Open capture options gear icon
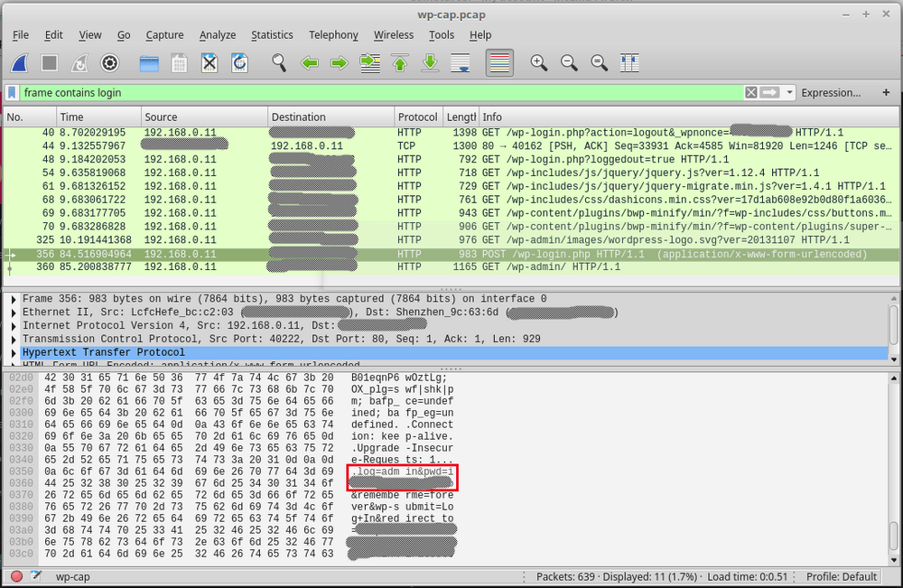 (109, 63)
